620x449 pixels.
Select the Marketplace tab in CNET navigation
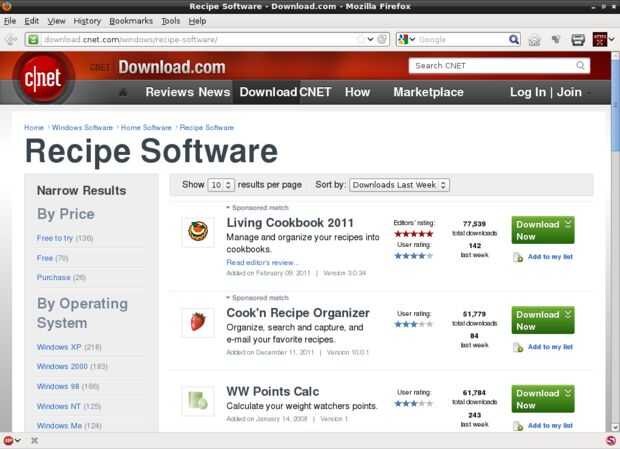click(x=428, y=92)
